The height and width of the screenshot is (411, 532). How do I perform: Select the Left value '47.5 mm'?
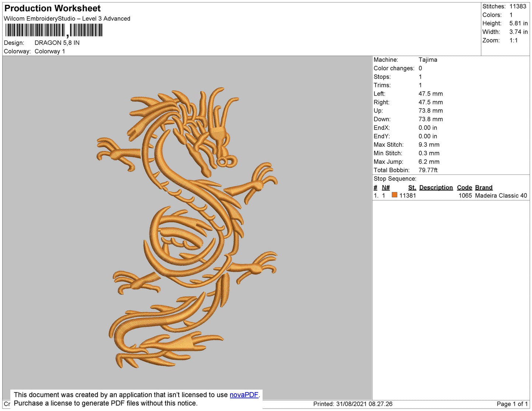point(431,94)
